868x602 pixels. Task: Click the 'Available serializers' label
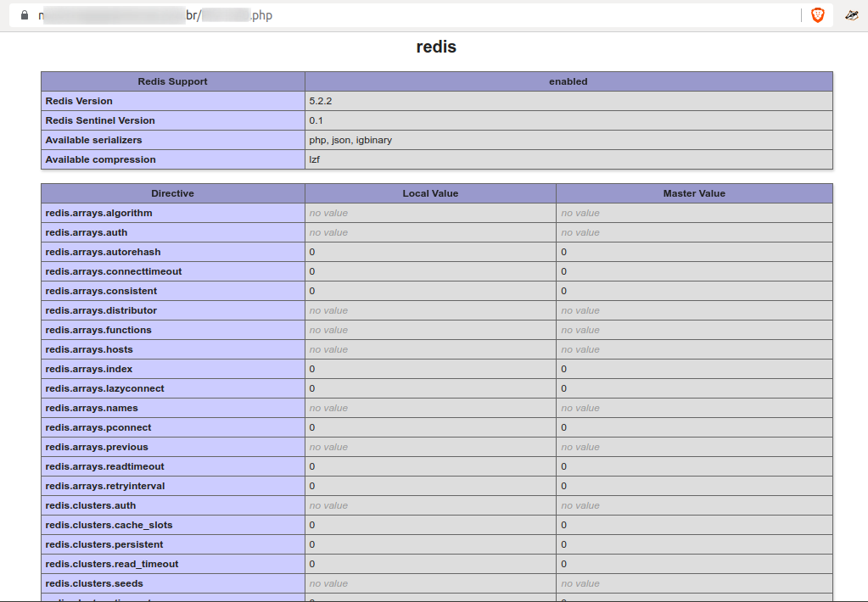(93, 140)
